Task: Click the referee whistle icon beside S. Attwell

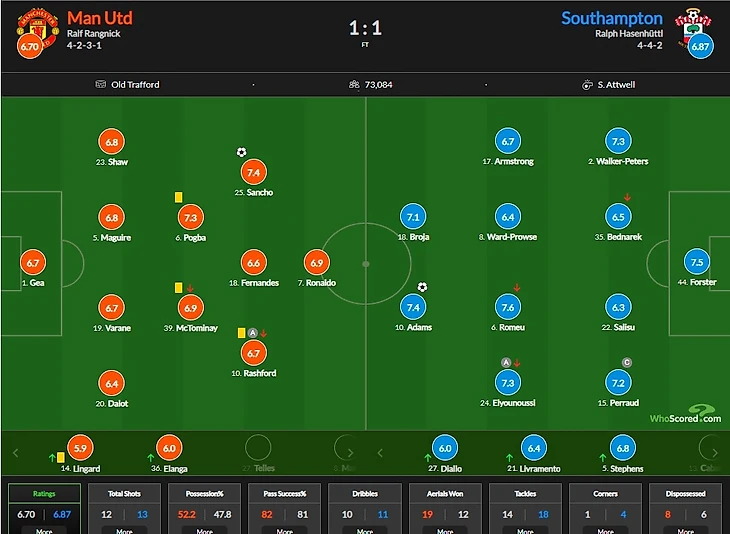Action: click(x=588, y=85)
